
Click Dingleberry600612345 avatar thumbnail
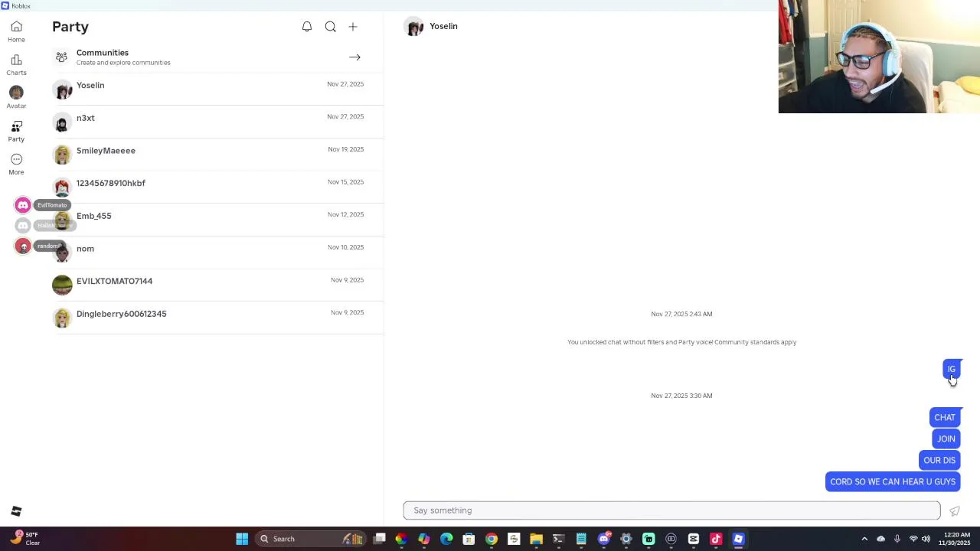point(62,318)
